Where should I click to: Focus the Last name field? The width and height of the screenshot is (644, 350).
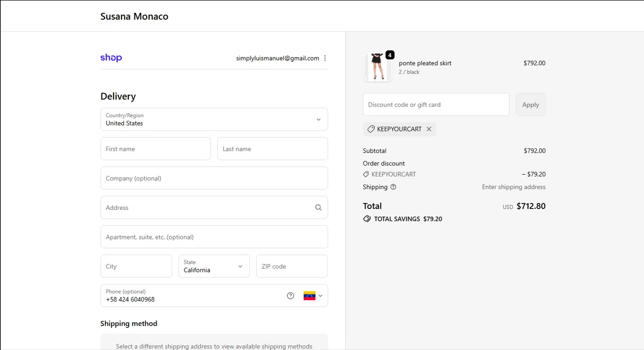pyautogui.click(x=273, y=149)
